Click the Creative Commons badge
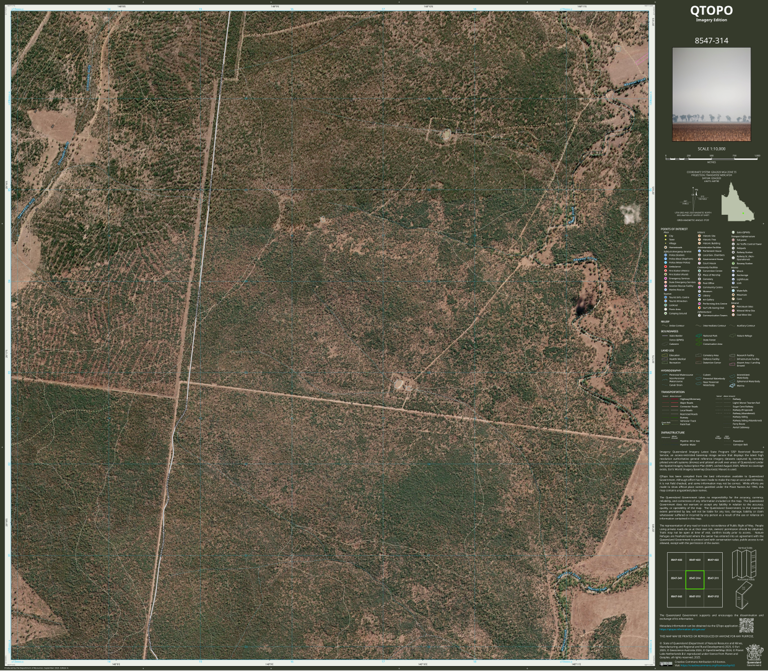The image size is (768, 671). [666, 664]
